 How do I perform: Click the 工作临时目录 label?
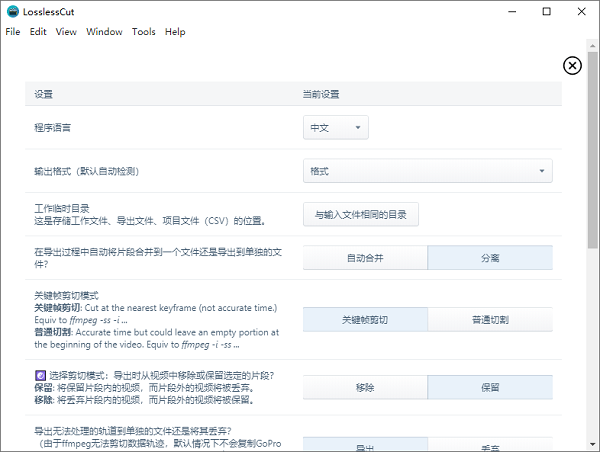62,208
